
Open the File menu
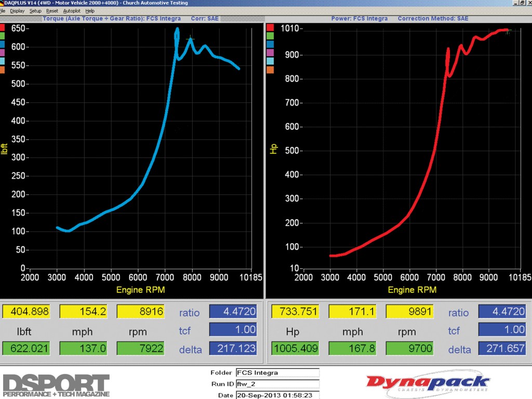pyautogui.click(x=3, y=10)
